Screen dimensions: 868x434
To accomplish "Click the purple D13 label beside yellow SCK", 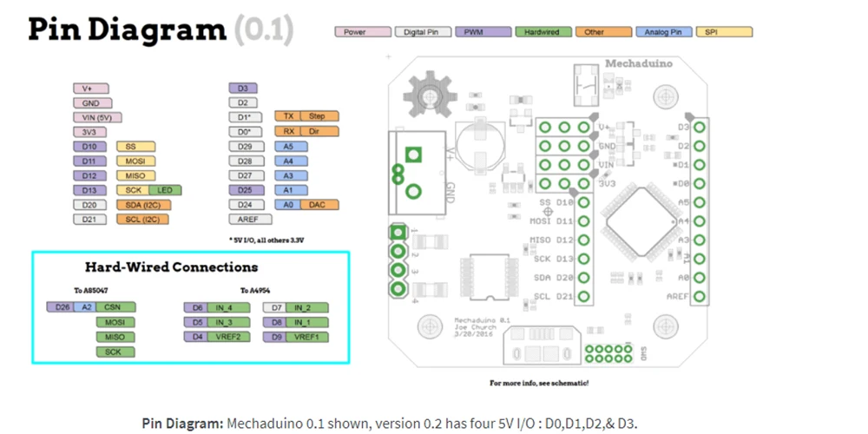I will pyautogui.click(x=89, y=190).
